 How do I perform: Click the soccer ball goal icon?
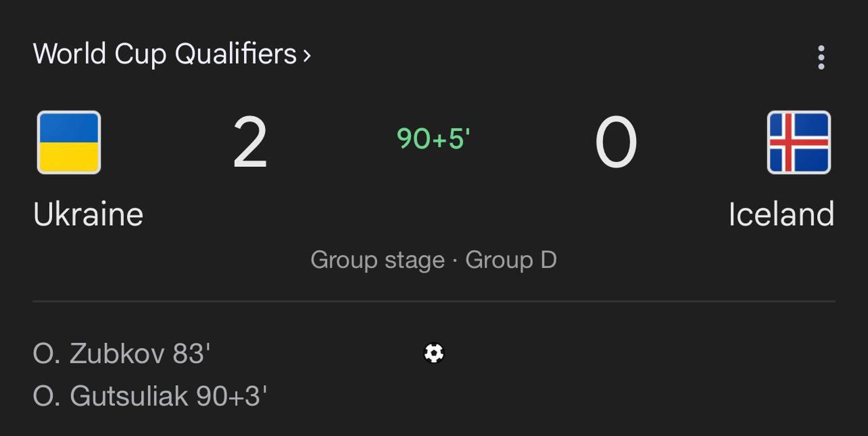click(x=434, y=353)
